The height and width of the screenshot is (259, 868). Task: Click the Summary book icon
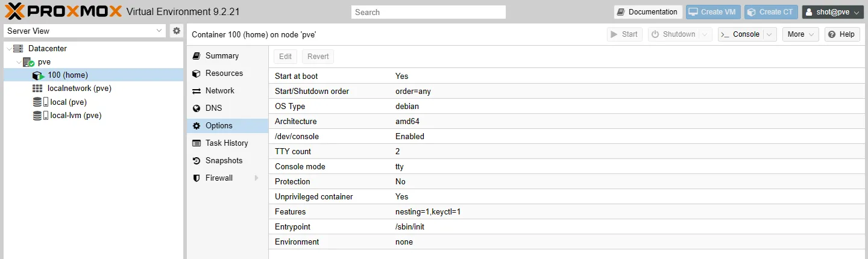[x=196, y=56]
